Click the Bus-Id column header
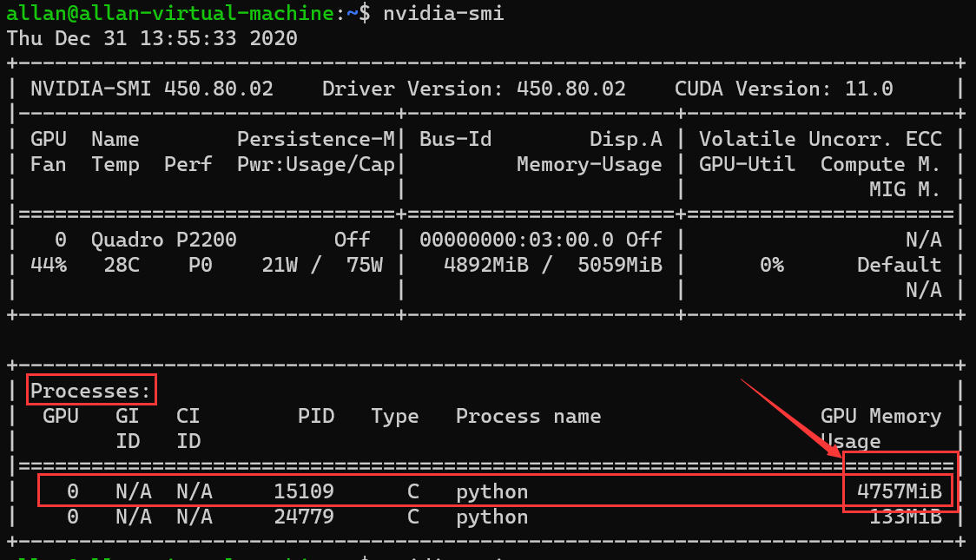Image resolution: width=976 pixels, height=560 pixels. click(456, 140)
